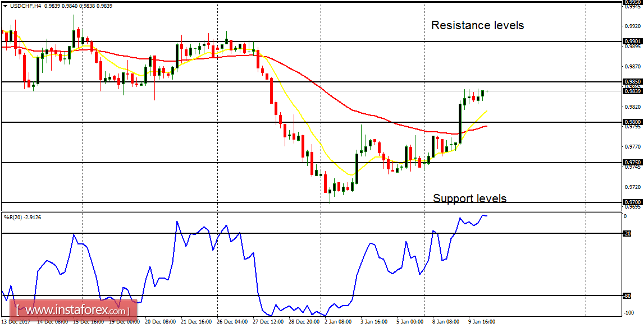Screen dimensions: 644x328
Task: Click the current price tag 0.9839
Action: (633, 91)
